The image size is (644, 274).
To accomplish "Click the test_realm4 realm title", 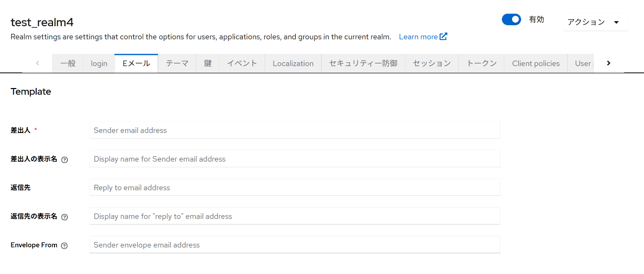I will (x=42, y=22).
